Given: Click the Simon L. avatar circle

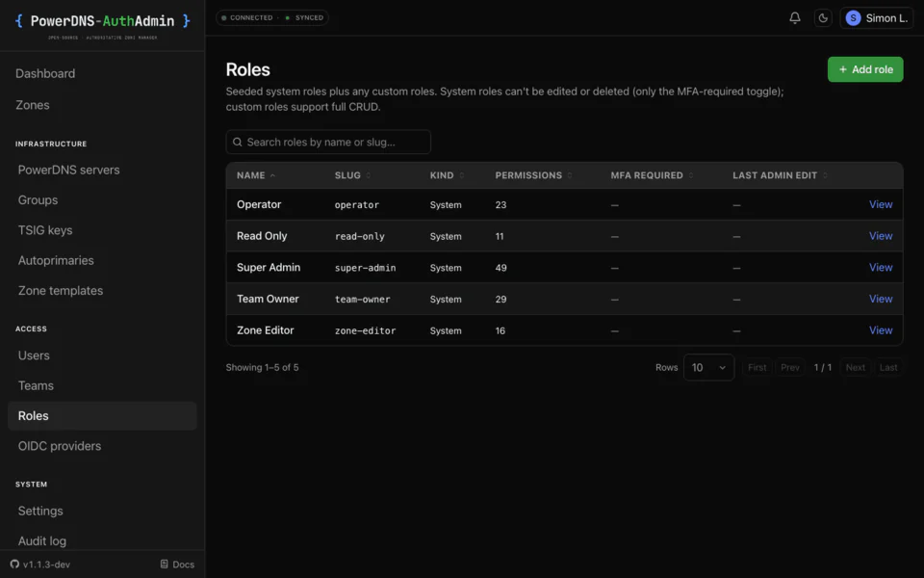Looking at the screenshot, I should tap(853, 18).
